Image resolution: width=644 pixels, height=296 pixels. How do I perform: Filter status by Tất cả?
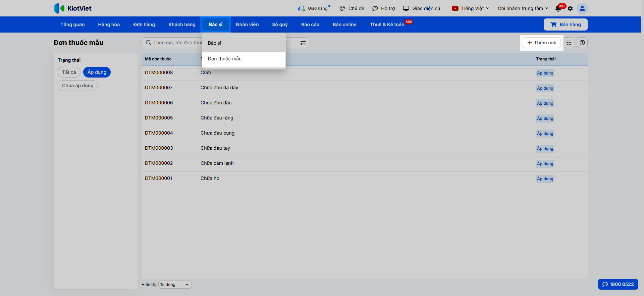pyautogui.click(x=69, y=72)
